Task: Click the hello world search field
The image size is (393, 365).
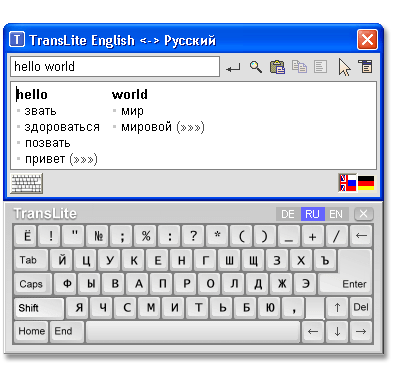Action: click(x=115, y=67)
